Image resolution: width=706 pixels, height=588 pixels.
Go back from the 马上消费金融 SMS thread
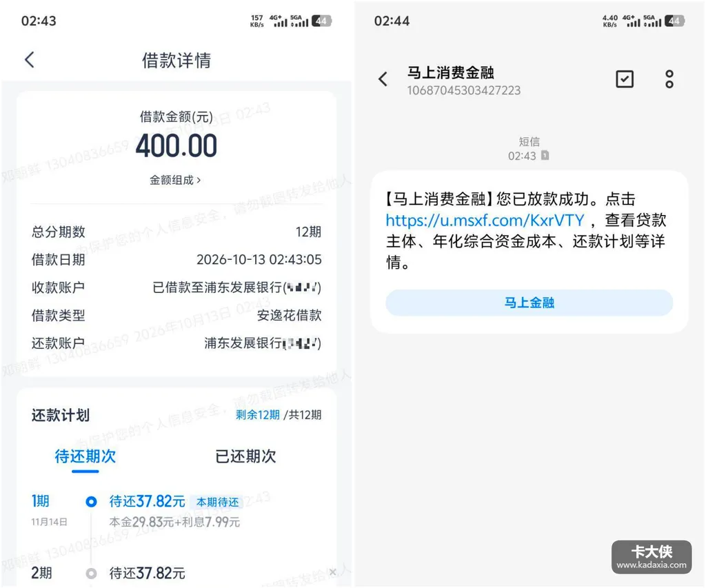click(x=383, y=79)
